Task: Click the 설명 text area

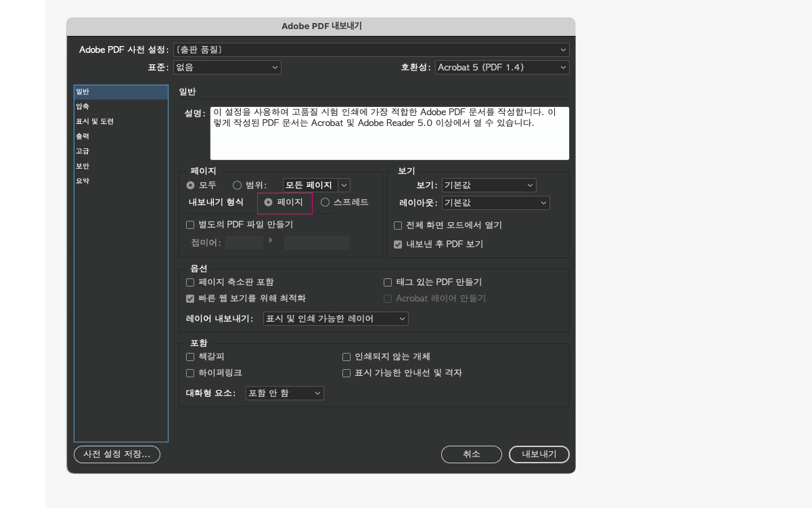Action: click(389, 133)
